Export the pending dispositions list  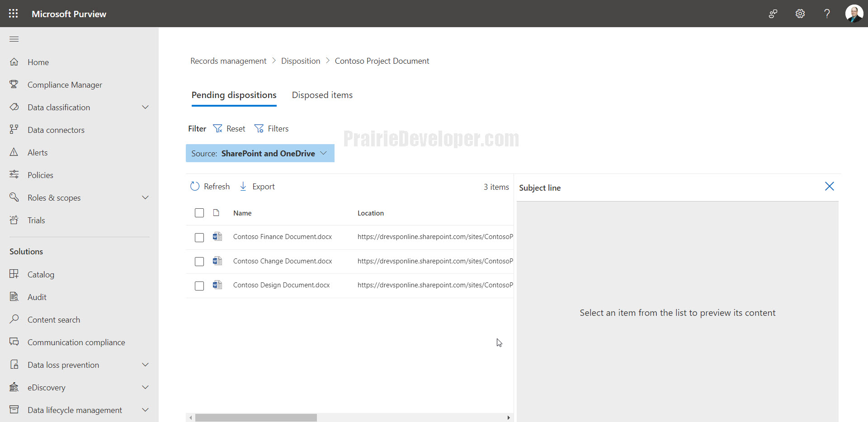(x=257, y=186)
